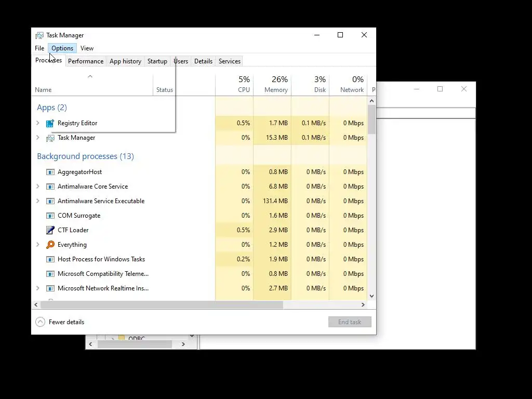Sort processes by the Name column
Viewport: 532px width, 399px height.
coord(92,85)
